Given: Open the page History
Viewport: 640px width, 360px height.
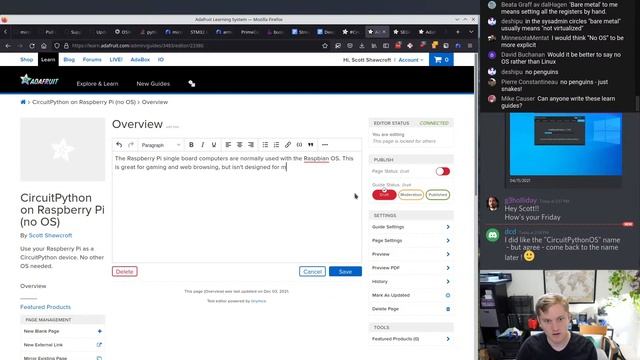Looking at the screenshot, I should click(411, 282).
